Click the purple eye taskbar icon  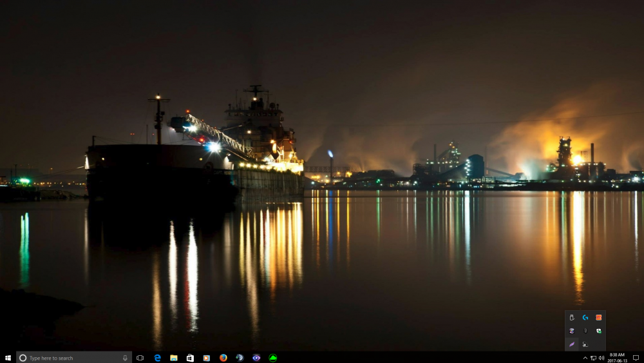(256, 358)
